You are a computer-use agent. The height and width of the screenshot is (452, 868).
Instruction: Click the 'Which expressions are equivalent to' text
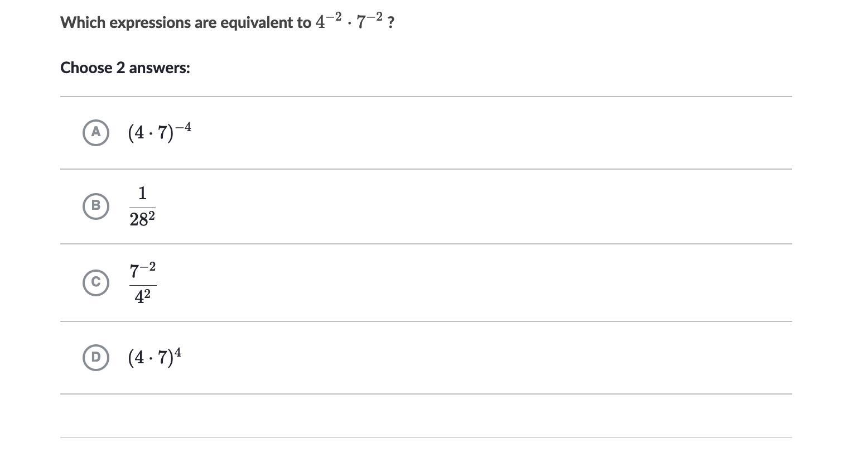(x=186, y=23)
